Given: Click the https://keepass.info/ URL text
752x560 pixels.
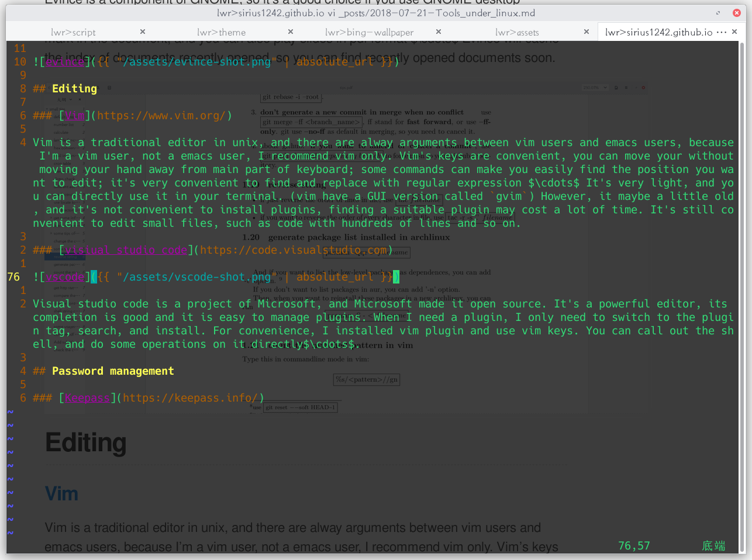Looking at the screenshot, I should click(190, 398).
